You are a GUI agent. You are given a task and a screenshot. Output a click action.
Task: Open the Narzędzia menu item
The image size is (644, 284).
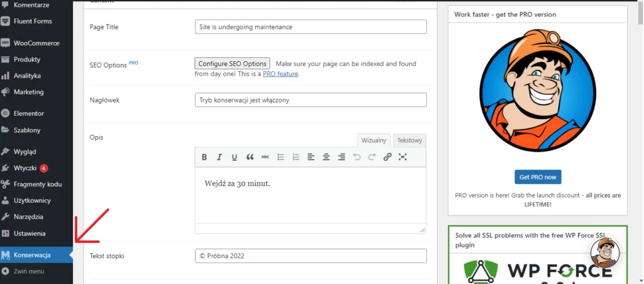28,217
